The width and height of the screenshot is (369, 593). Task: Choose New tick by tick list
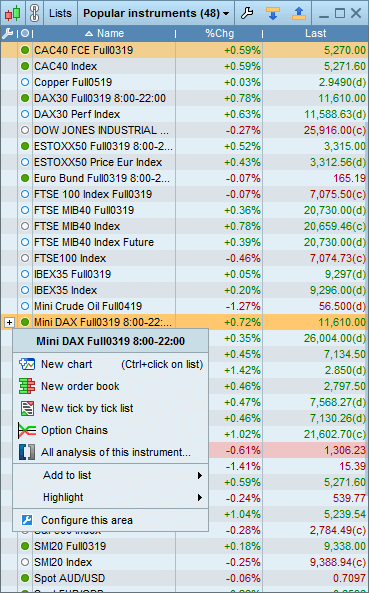coord(87,408)
